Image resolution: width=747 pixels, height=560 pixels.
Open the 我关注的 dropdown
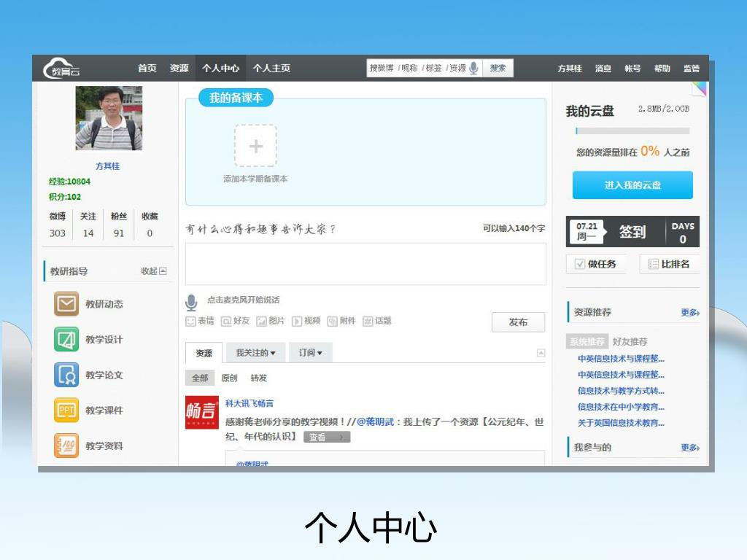[x=256, y=353]
